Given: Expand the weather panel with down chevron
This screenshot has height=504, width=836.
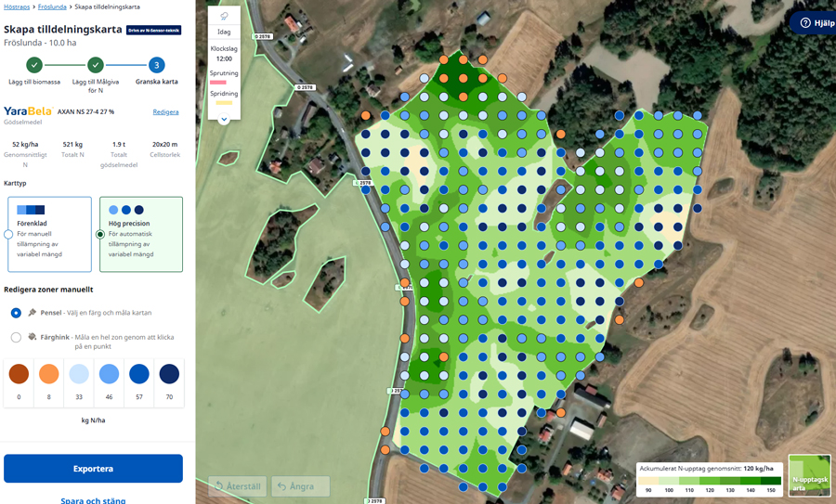Looking at the screenshot, I should [x=224, y=120].
